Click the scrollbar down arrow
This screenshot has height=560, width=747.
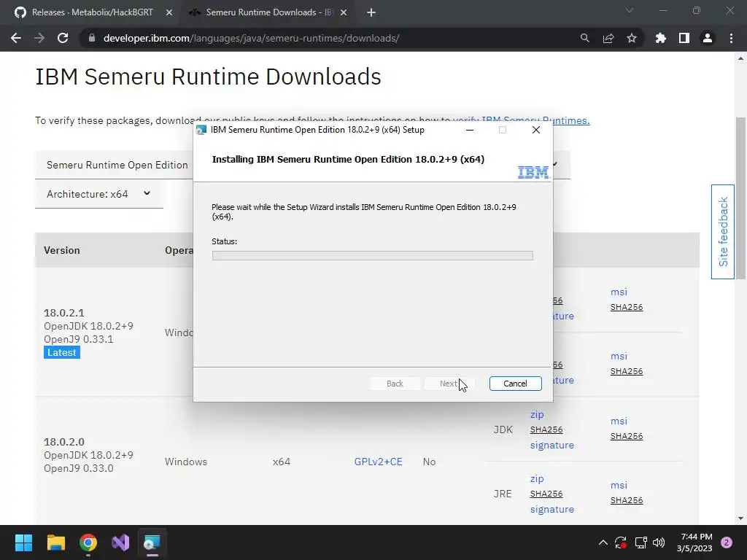pos(741,518)
